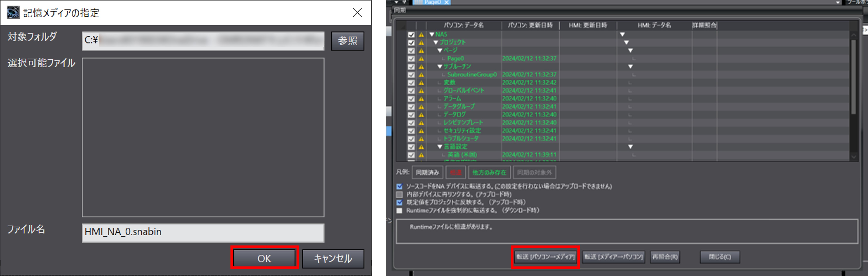
Task: Switch to the Page0 tab
Action: (432, 2)
